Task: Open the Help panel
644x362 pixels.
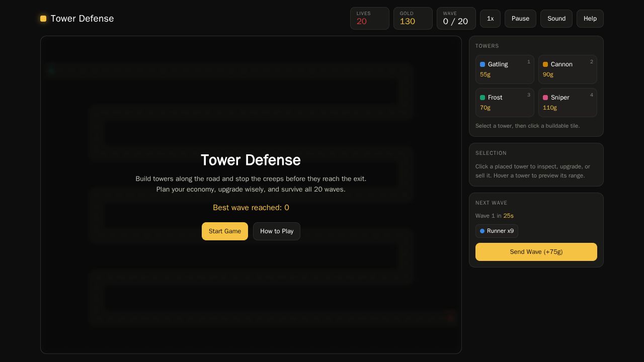Action: 590,19
